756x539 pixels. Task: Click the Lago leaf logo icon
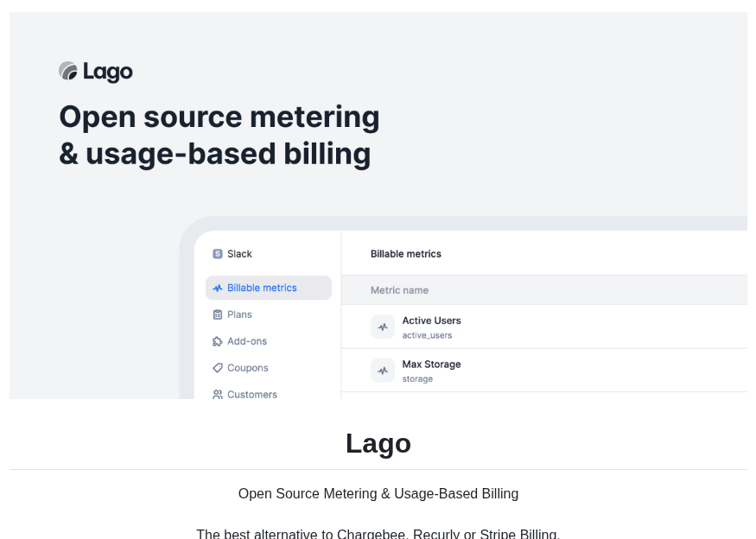click(x=68, y=71)
